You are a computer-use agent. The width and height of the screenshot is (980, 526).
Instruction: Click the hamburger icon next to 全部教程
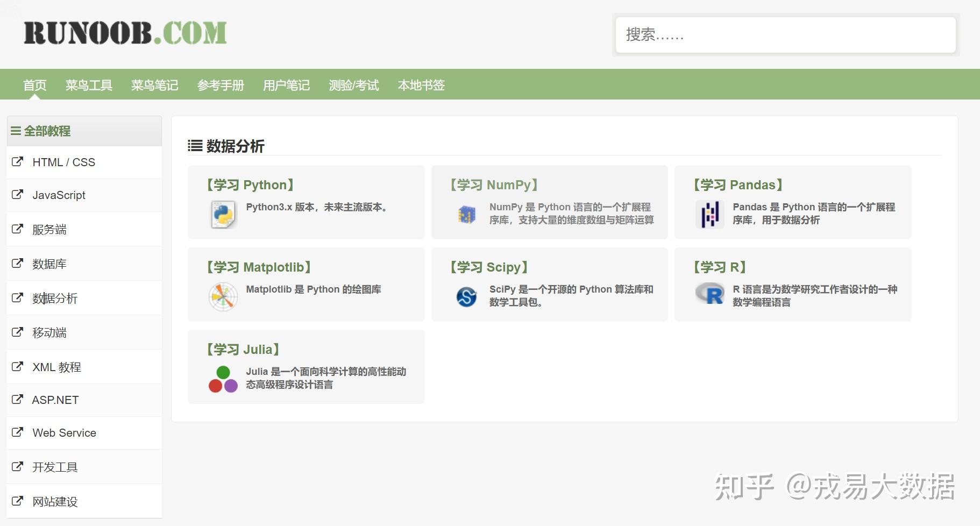[x=16, y=131]
